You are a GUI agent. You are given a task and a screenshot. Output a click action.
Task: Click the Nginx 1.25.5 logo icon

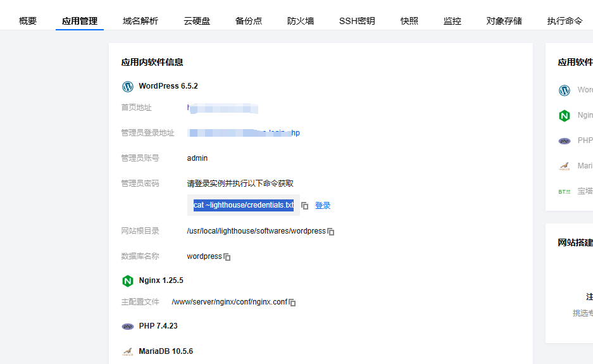pos(128,281)
